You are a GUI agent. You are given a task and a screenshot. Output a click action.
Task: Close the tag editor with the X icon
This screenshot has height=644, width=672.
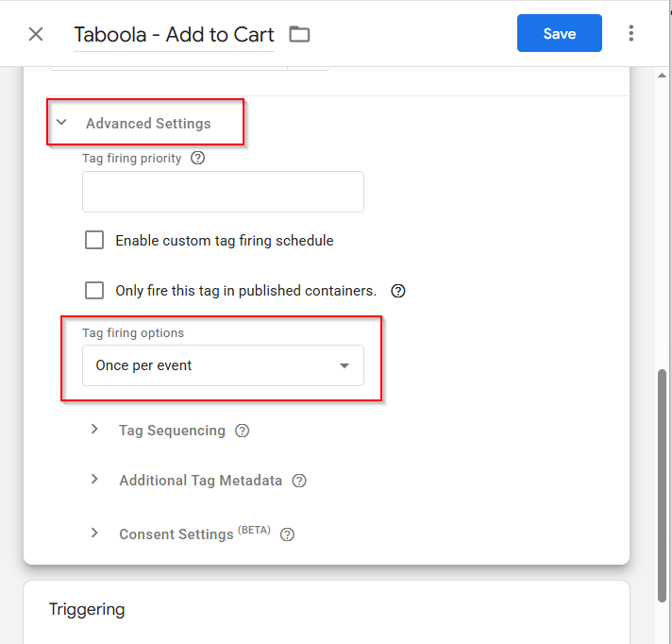(36, 34)
